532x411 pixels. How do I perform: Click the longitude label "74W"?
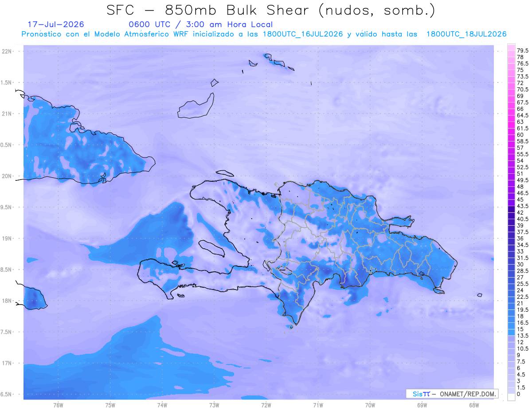(x=162, y=405)
